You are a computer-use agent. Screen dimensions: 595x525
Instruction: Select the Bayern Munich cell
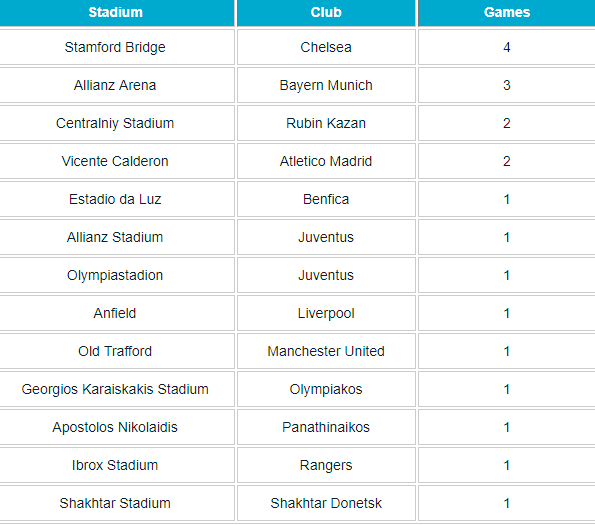click(326, 85)
